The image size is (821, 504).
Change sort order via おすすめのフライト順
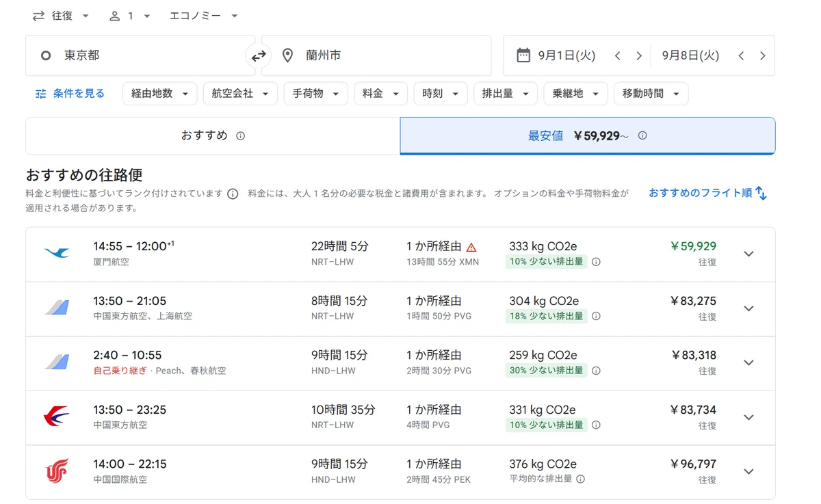click(x=708, y=194)
